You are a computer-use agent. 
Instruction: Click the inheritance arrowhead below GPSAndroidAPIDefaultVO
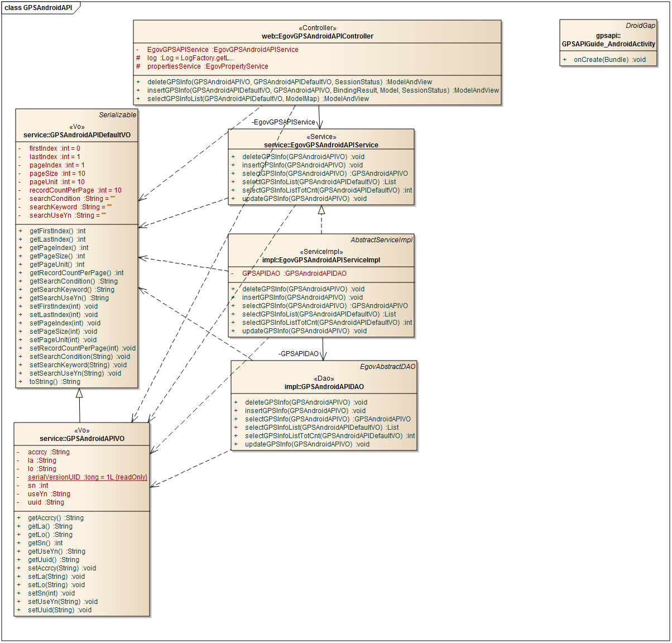click(79, 393)
